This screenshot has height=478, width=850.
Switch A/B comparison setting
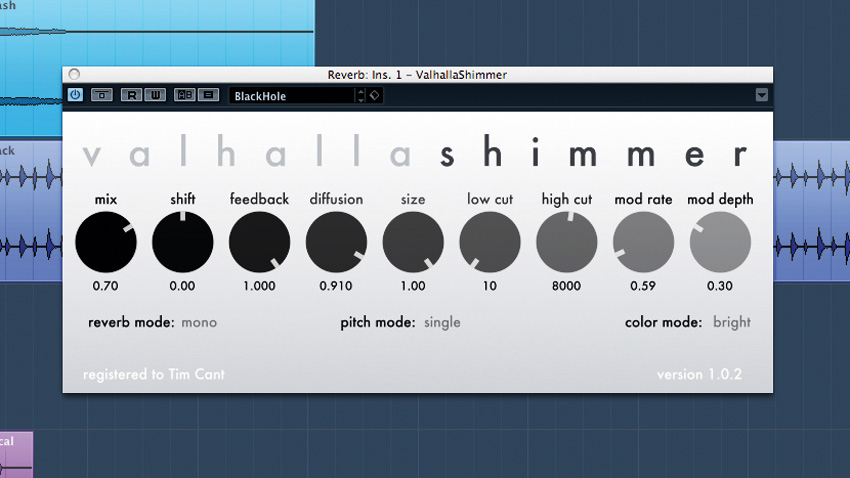tap(184, 95)
